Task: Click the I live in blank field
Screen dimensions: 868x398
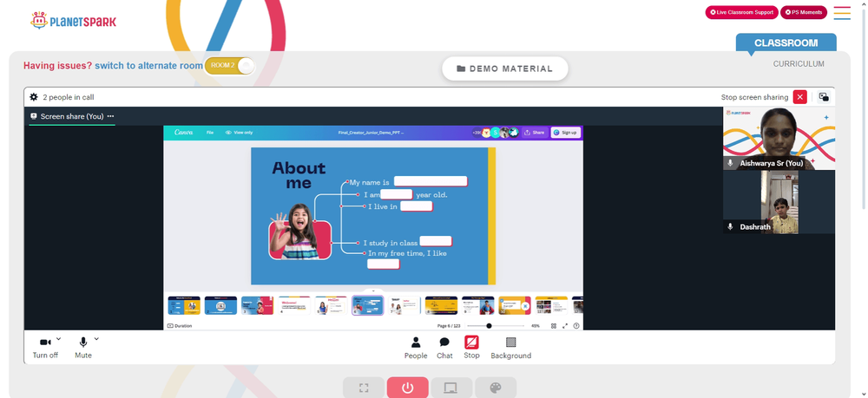Action: [x=417, y=206]
